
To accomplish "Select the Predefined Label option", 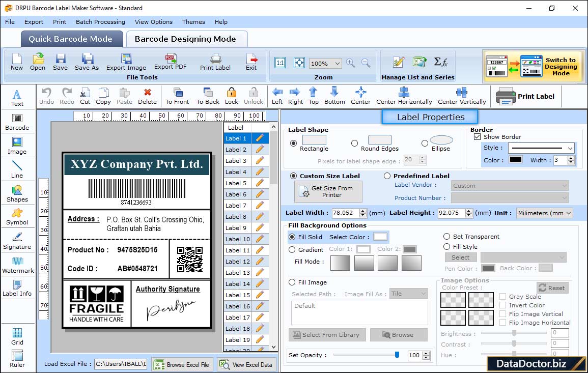I will (x=387, y=176).
